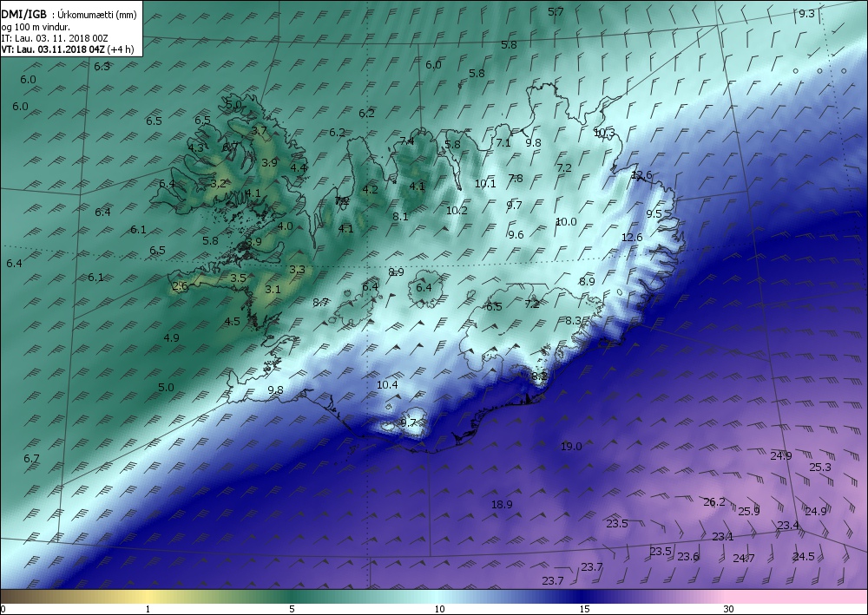Click the "VT: Lau. 03.11.2018 04Z (+4 h)" line
Image resolution: width=868 pixels, height=615 pixels.
68,49
